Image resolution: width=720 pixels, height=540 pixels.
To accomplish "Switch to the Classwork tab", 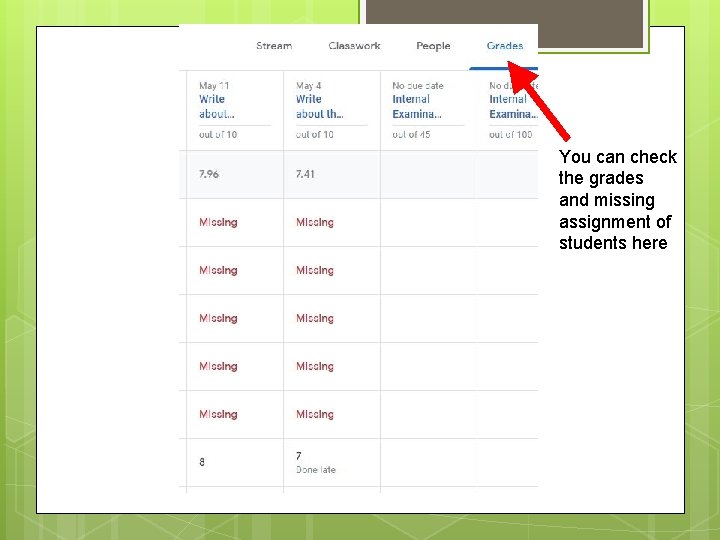I will [354, 46].
